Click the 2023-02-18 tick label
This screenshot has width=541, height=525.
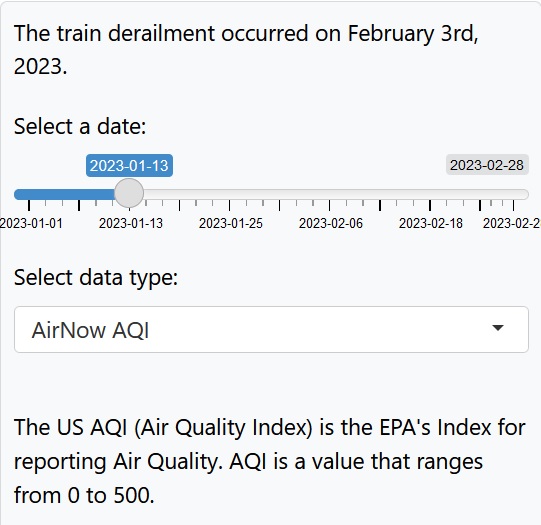pos(431,224)
